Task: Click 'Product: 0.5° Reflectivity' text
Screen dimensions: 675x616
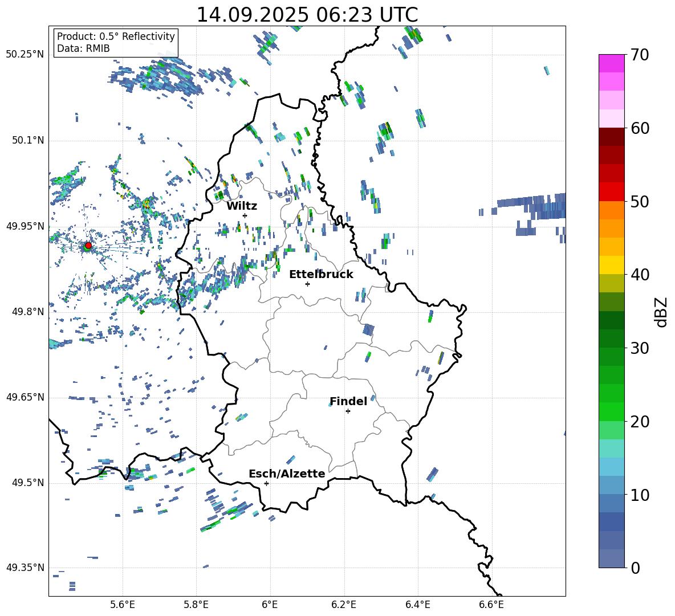Action: pyautogui.click(x=116, y=36)
